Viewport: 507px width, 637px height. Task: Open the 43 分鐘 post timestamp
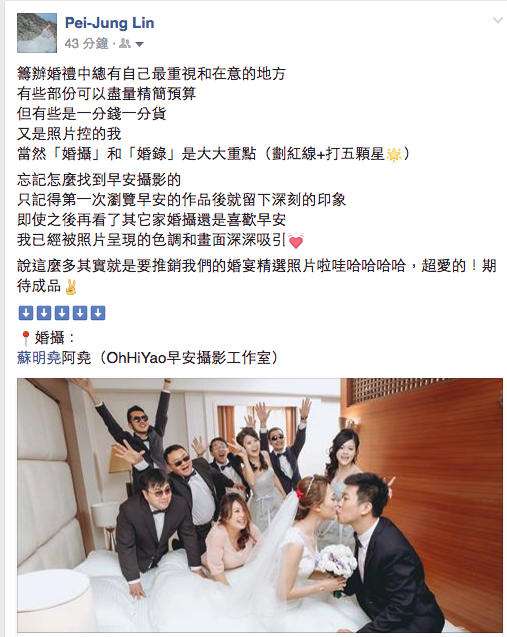[x=87, y=43]
